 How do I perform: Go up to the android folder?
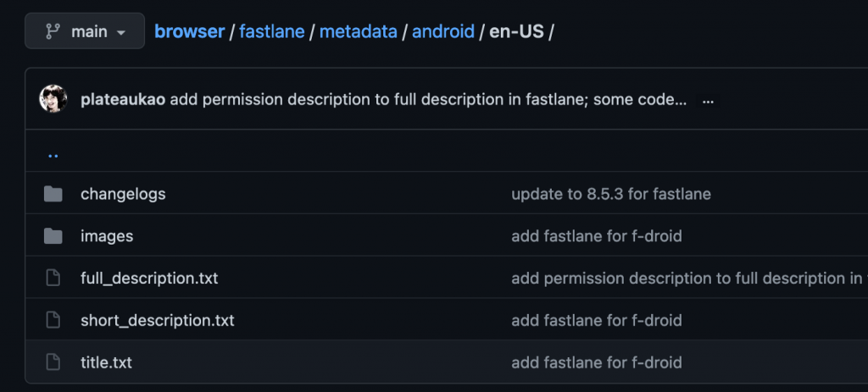pyautogui.click(x=443, y=32)
